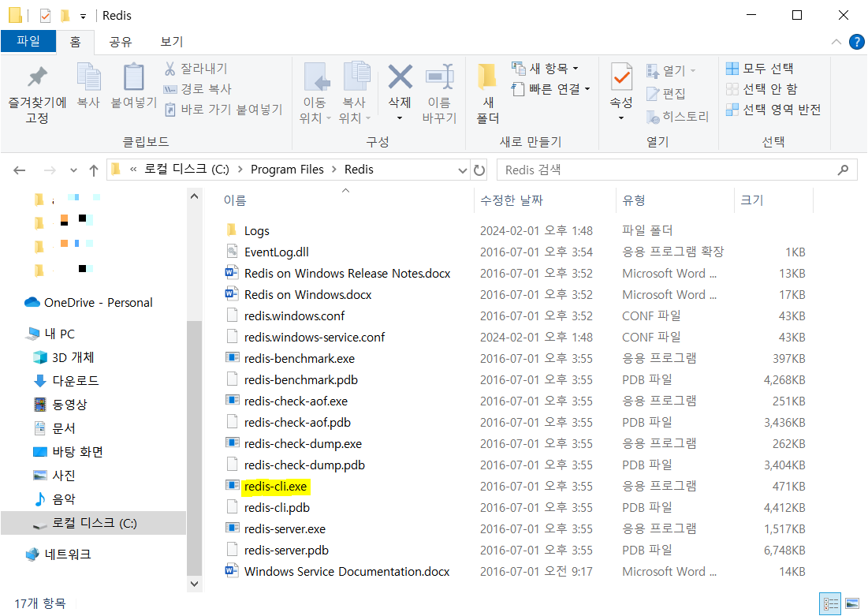Select 내 PC in navigation pane
This screenshot has height=616, width=868.
50,334
